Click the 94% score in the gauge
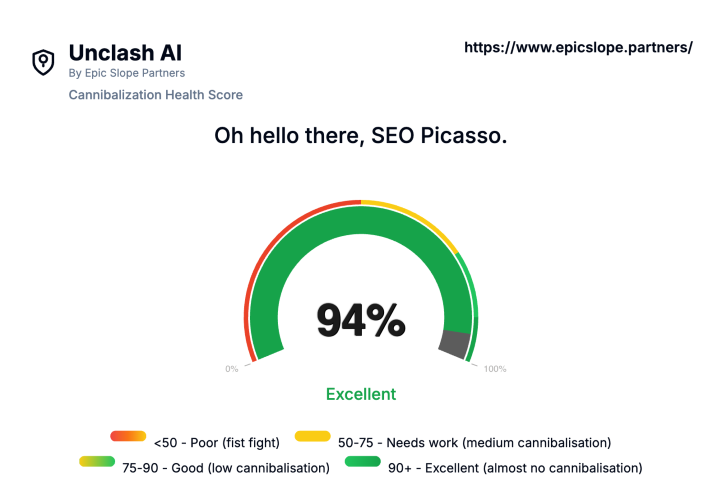 click(x=361, y=320)
